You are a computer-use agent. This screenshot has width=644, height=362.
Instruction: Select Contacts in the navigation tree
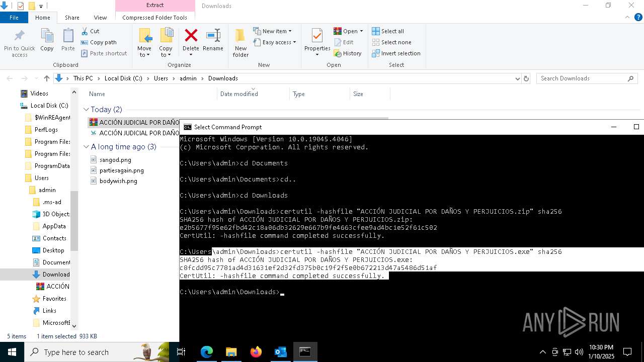[54, 238]
